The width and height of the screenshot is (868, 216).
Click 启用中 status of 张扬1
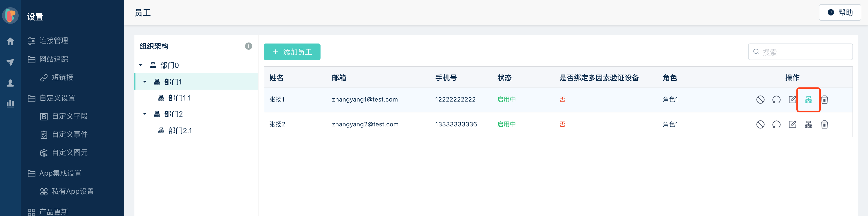(x=506, y=99)
